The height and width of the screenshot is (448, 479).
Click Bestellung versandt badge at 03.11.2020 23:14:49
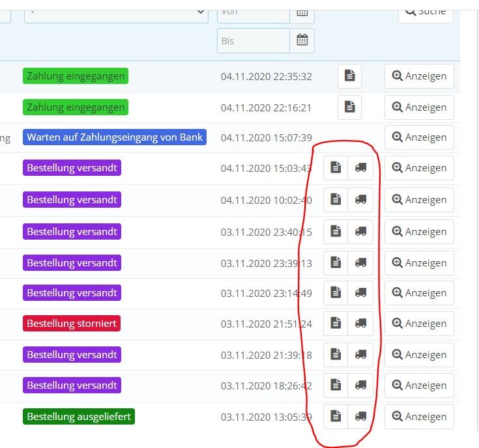72,292
